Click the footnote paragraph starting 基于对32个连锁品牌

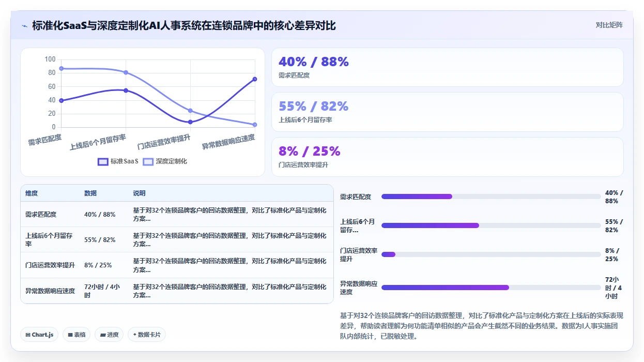click(482, 326)
